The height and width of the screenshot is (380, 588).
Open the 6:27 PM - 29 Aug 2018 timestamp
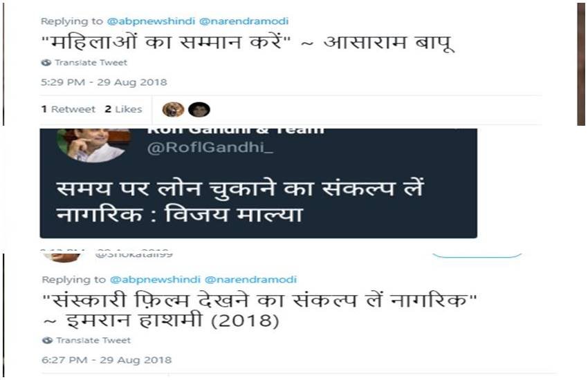point(107,360)
